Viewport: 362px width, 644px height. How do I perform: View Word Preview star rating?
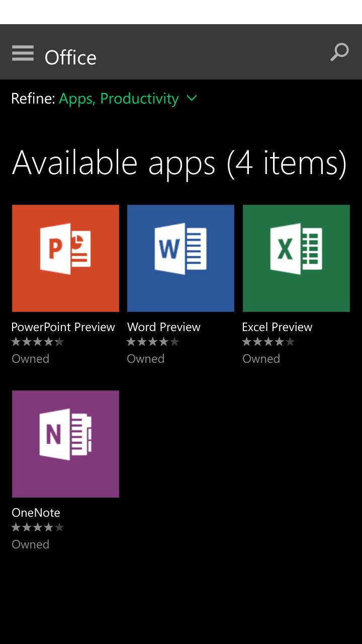tap(153, 342)
